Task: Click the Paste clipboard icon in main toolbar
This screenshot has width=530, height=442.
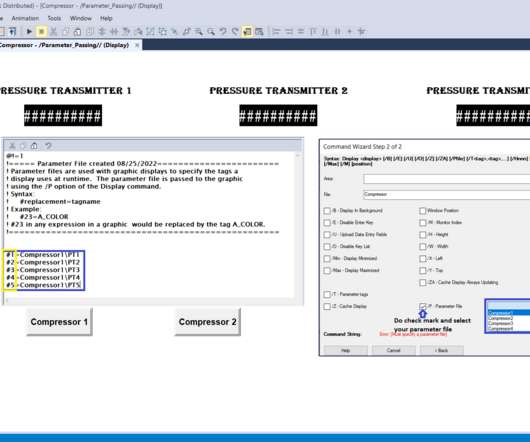Action: (x=77, y=31)
